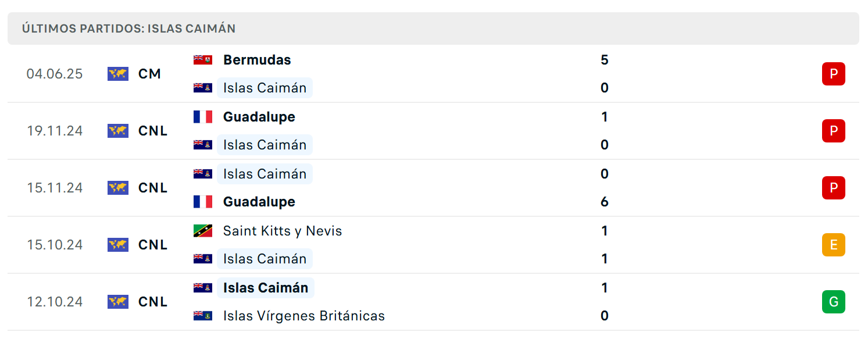Click the 15.10.24 match date
Screen dimensions: 868x339
(55, 245)
